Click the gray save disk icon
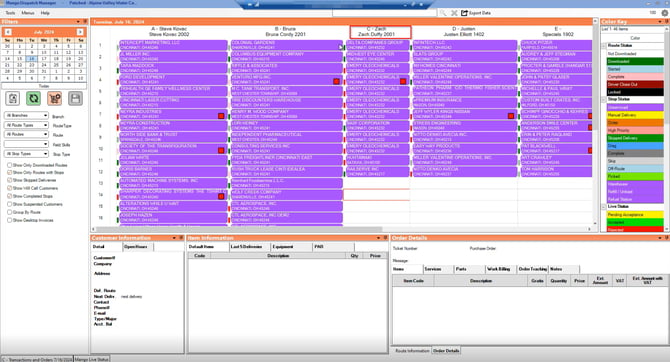 75,98
